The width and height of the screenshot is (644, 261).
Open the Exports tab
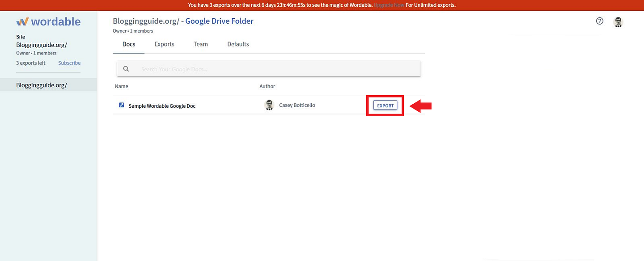pos(165,44)
